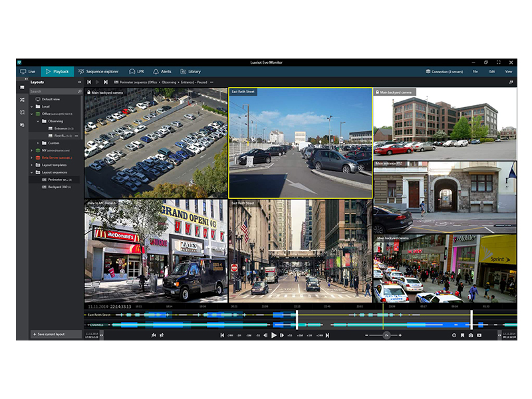Viewport: 532px width, 399px height.
Task: Adjust the playback speed slider
Action: tap(386, 336)
